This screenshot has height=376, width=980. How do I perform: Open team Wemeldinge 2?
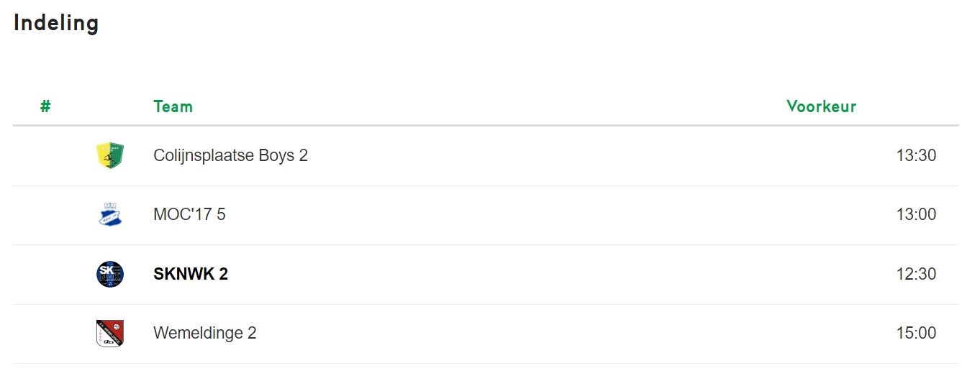click(x=204, y=334)
